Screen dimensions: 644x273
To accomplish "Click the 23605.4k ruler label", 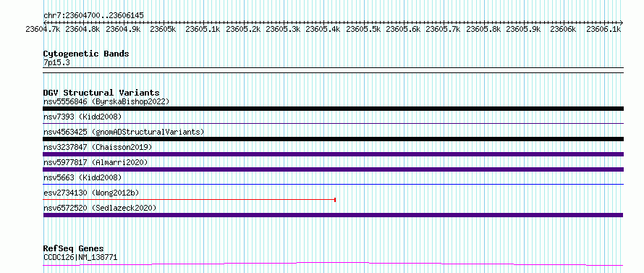I will click(323, 29).
